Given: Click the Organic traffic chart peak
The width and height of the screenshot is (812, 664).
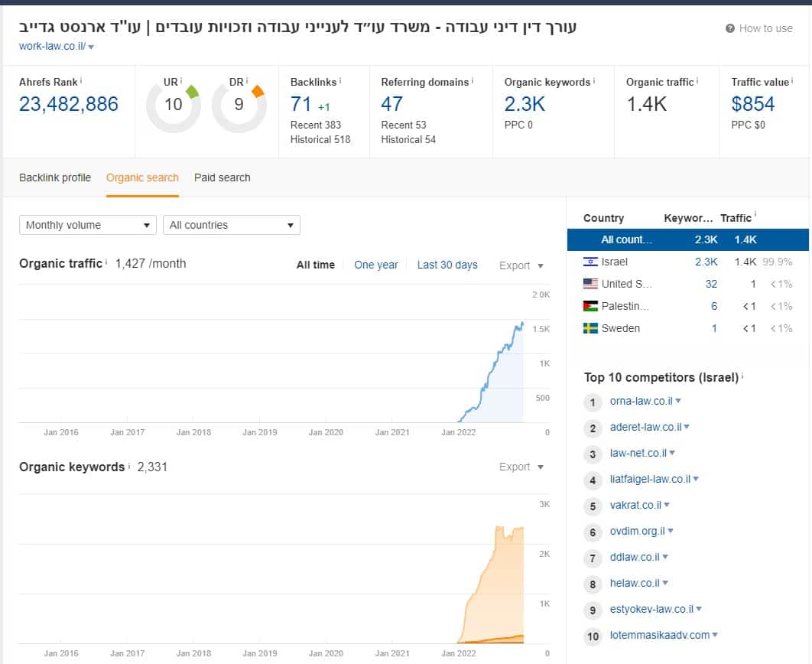Looking at the screenshot, I should (521, 324).
